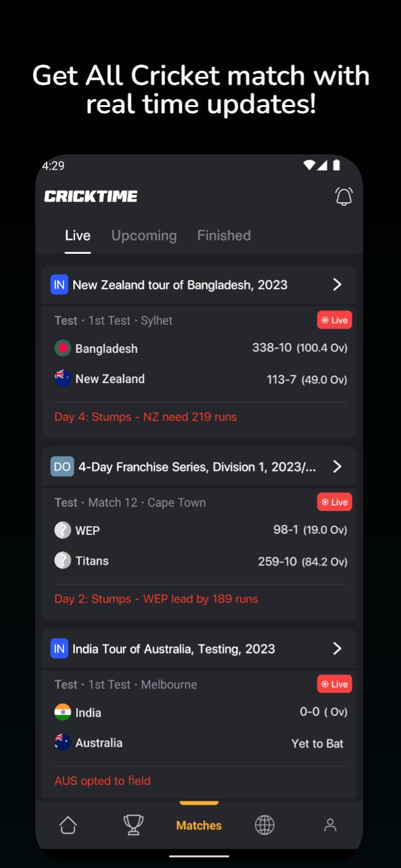Expand New Zealand tour of Bangladesh chevron
The image size is (401, 868).
coord(337,285)
